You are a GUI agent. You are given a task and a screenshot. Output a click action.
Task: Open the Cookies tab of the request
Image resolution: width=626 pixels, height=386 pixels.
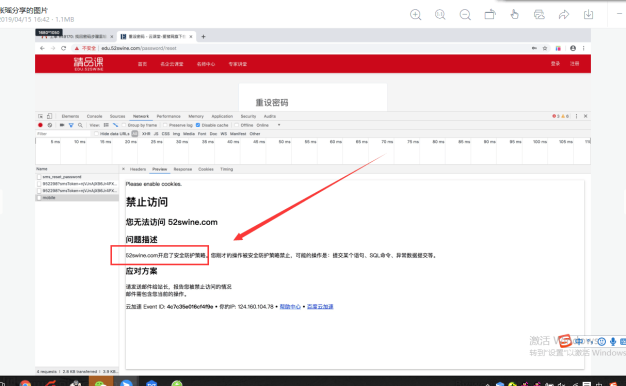[206, 169]
